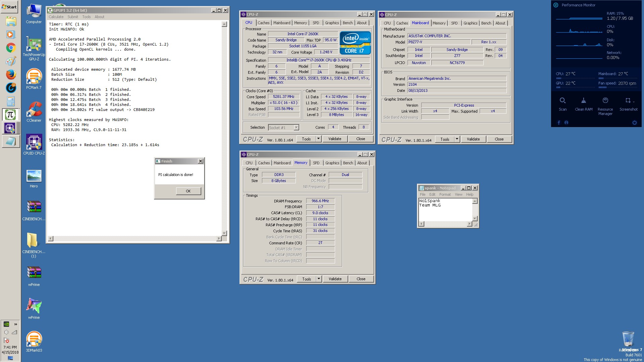This screenshot has width=644, height=362.
Task: Open the wPrime archive desktop icon
Action: click(x=34, y=276)
